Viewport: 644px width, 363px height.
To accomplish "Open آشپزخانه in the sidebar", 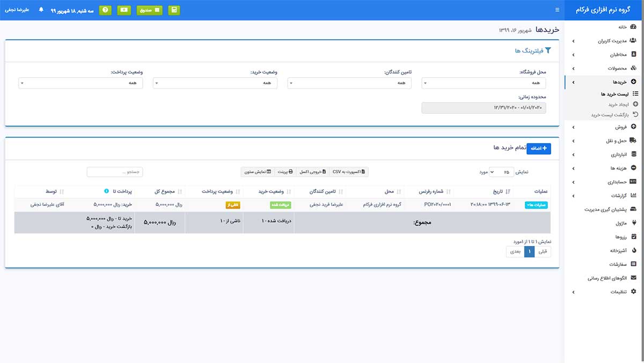I will coord(616,250).
